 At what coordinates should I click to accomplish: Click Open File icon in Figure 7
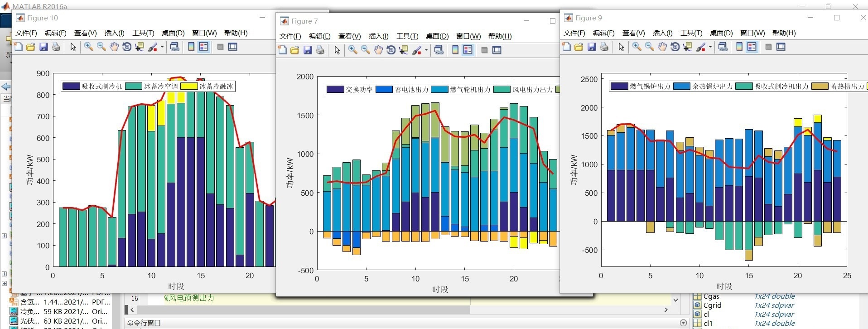tap(295, 50)
